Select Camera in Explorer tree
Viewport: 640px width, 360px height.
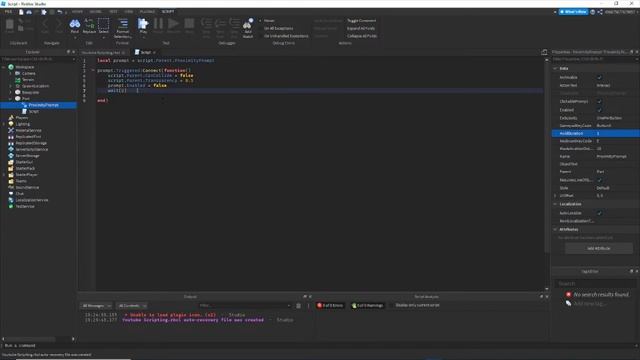(28, 73)
